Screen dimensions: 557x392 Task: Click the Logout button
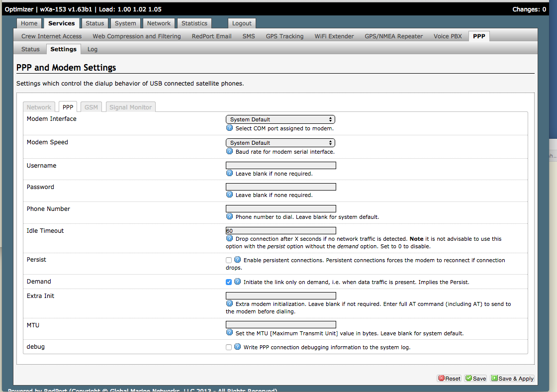[242, 23]
